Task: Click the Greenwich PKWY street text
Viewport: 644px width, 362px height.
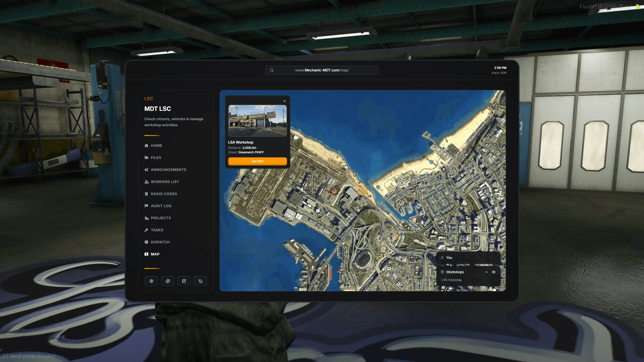Action: (x=251, y=152)
